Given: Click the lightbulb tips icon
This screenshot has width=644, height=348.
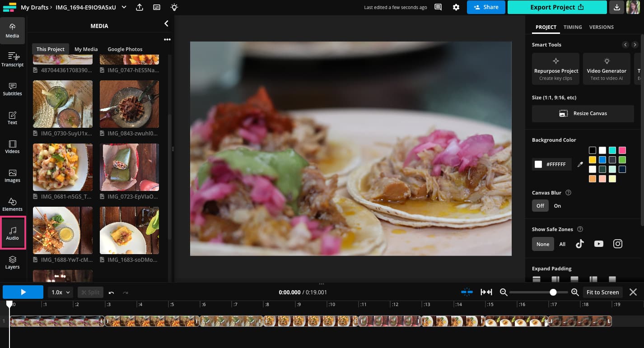Looking at the screenshot, I should point(174,7).
